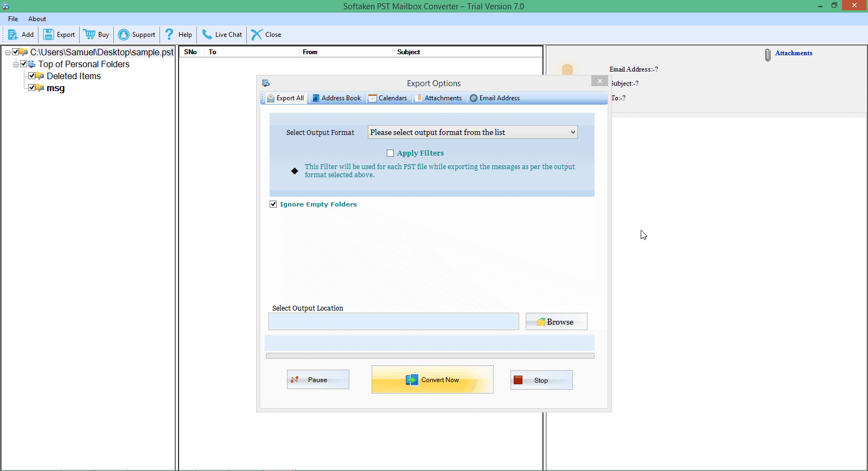Click the Calendars tab icon

[x=373, y=98]
